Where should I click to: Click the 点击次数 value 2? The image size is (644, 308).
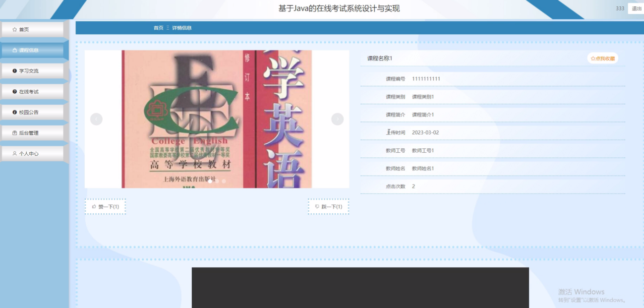[x=413, y=186]
